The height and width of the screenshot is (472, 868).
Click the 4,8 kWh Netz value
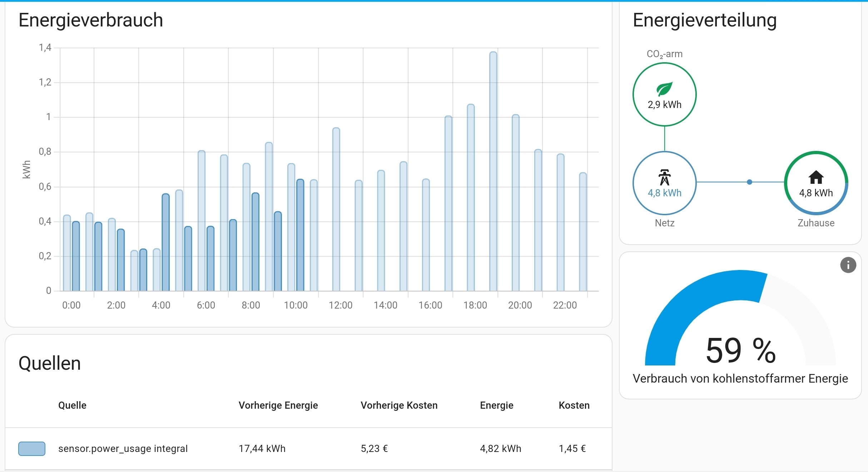click(x=664, y=193)
